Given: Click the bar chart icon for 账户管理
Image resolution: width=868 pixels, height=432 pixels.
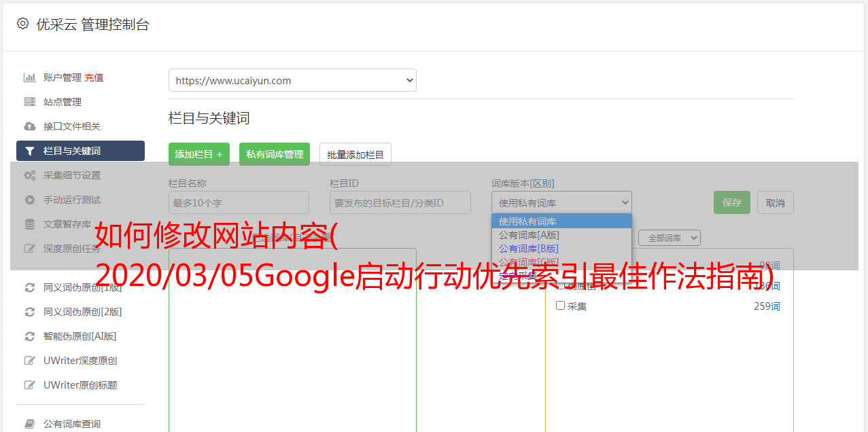Looking at the screenshot, I should pyautogui.click(x=29, y=77).
